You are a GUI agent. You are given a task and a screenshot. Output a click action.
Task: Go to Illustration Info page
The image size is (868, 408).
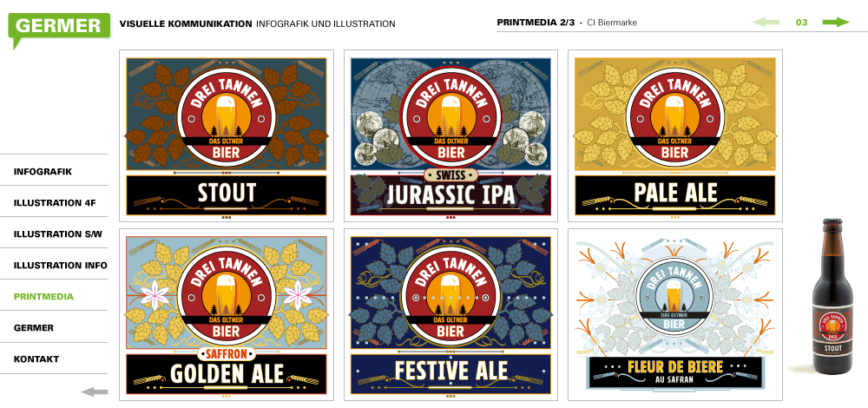point(61,265)
